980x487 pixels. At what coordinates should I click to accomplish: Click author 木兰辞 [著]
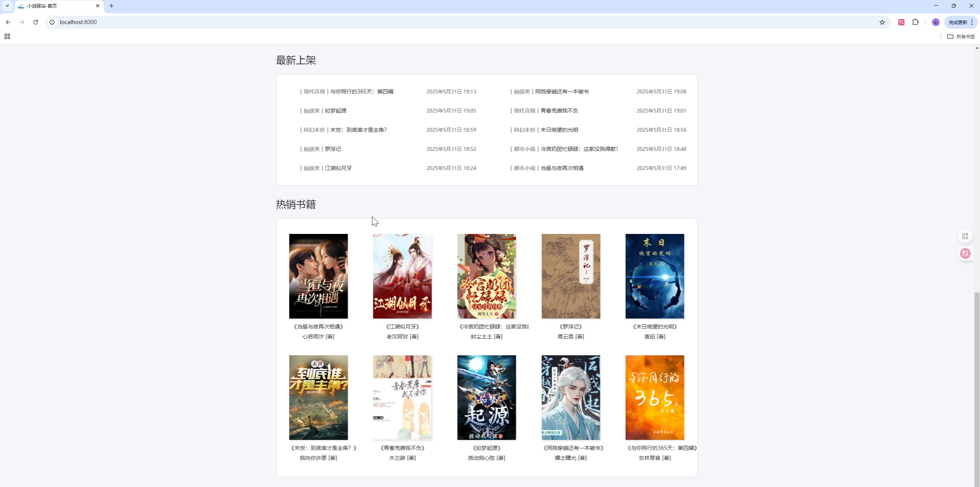[402, 458]
